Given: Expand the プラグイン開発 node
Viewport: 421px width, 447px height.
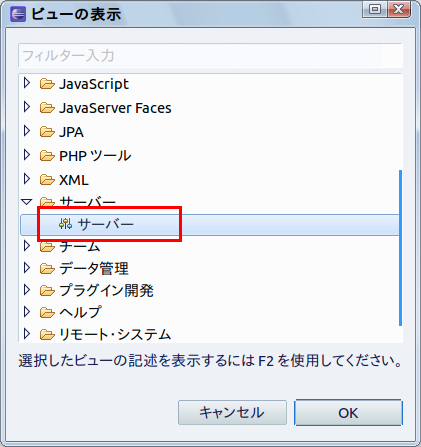Looking at the screenshot, I should 27,290.
